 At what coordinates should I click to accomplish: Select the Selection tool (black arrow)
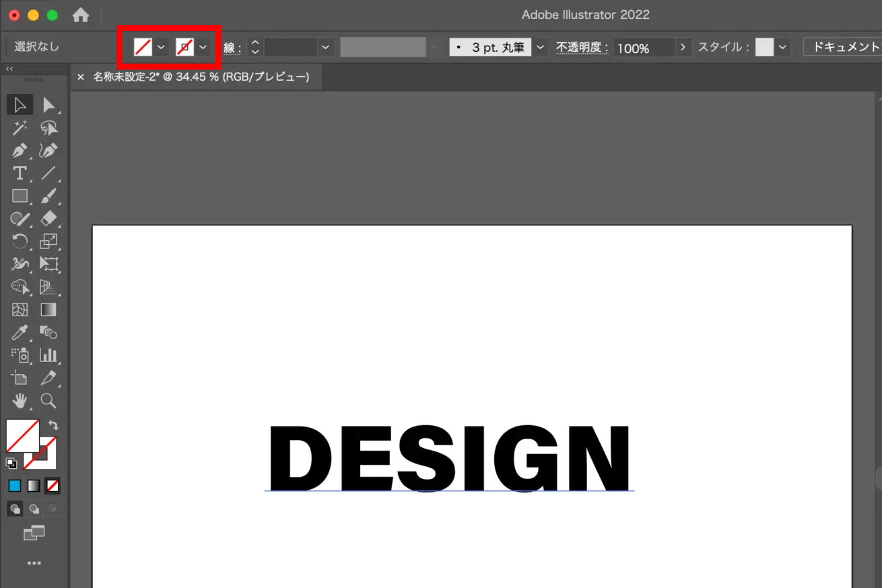click(x=20, y=105)
